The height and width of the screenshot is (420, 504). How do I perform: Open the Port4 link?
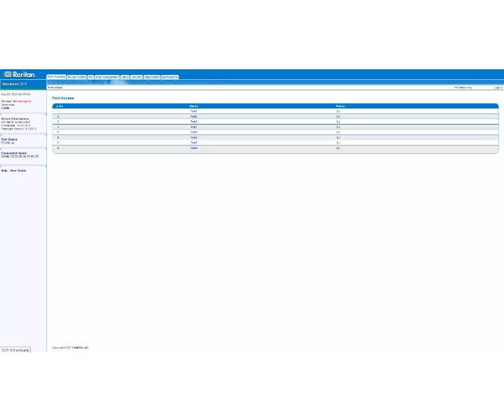point(193,127)
